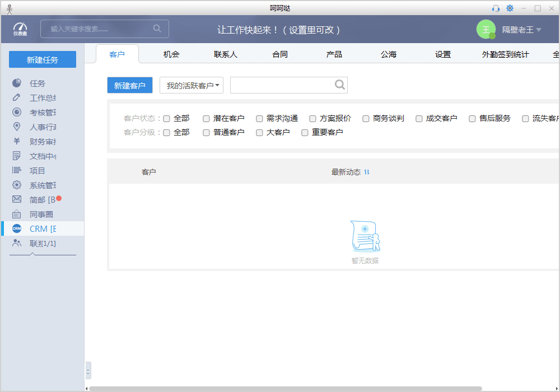Sort by 最新动态 arrows icon
The height and width of the screenshot is (392, 560).
click(x=367, y=172)
